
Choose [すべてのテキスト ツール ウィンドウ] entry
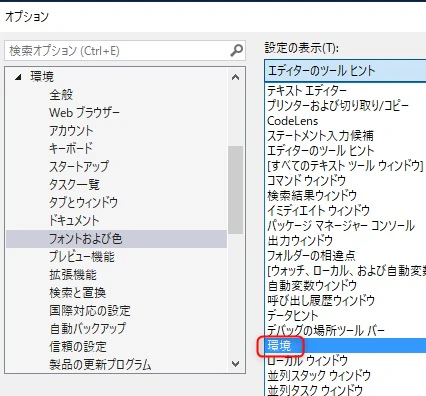point(346,165)
